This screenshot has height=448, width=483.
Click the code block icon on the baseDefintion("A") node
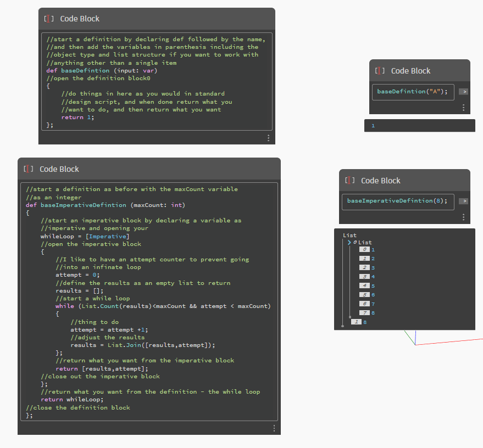point(380,71)
